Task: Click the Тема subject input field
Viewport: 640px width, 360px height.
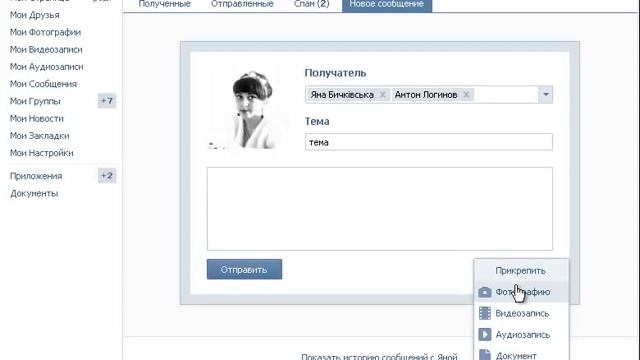Action: (429, 142)
